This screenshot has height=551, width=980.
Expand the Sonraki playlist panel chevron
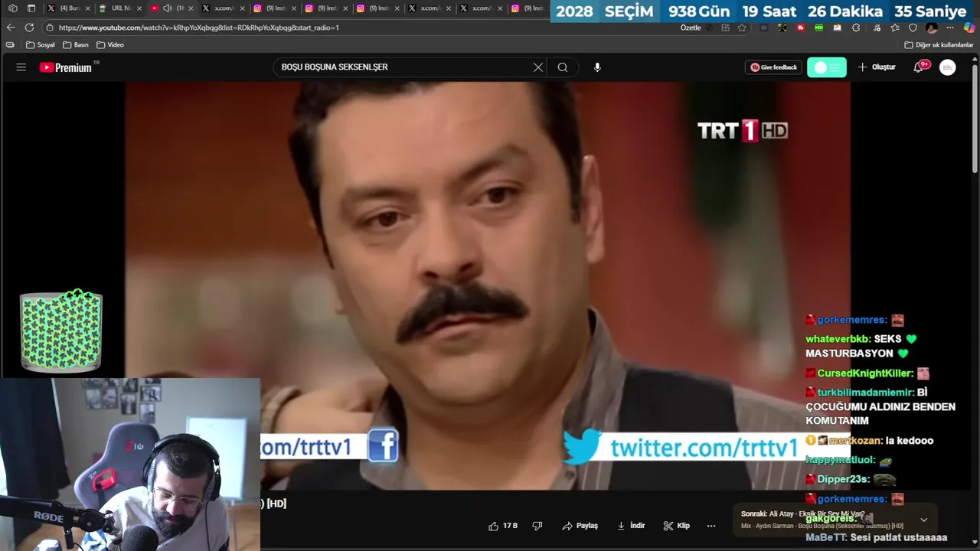coord(923,520)
